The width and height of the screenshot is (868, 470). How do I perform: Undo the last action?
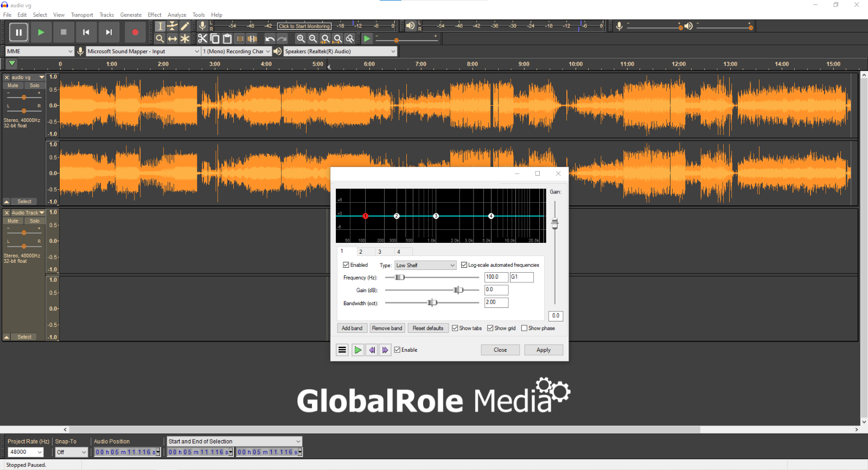pyautogui.click(x=270, y=38)
